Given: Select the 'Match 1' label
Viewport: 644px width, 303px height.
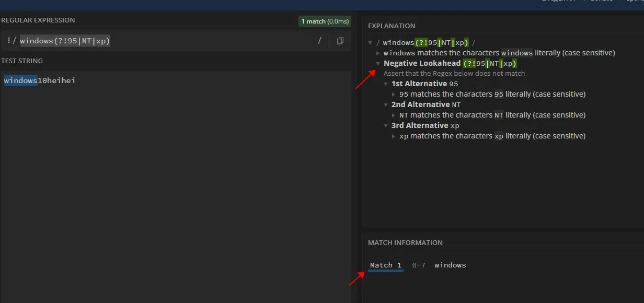Looking at the screenshot, I should pyautogui.click(x=386, y=265).
